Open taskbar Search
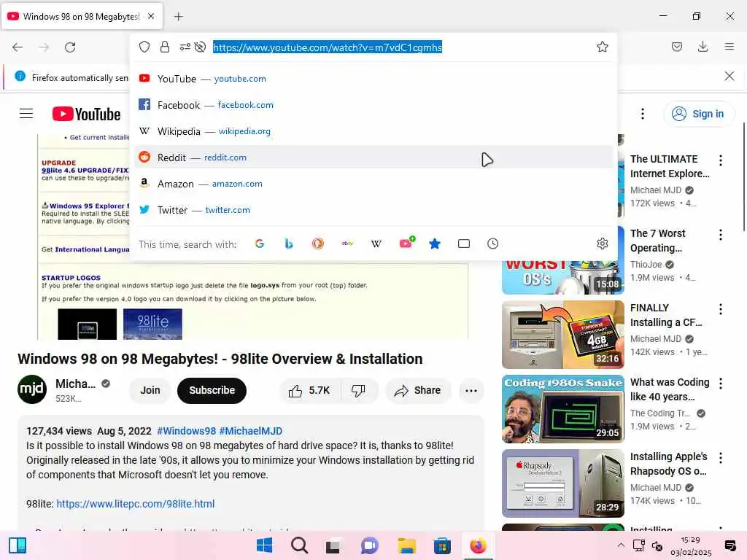 300,545
